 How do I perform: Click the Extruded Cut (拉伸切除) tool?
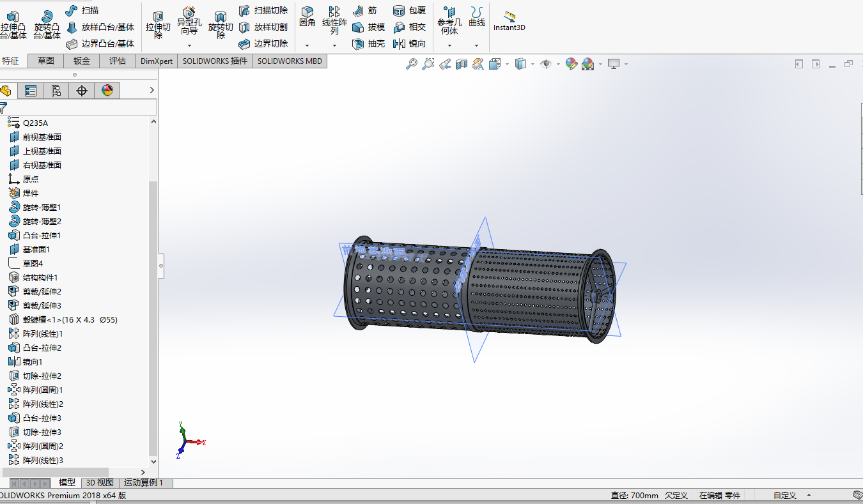click(158, 24)
